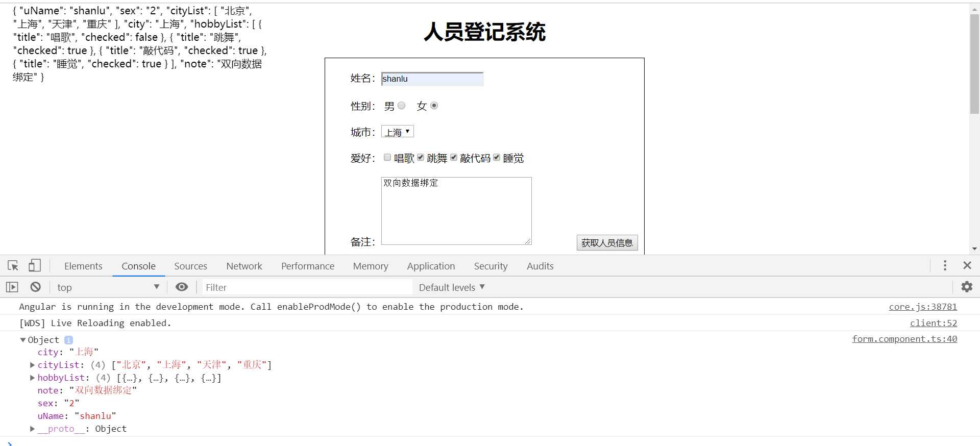
Task: Switch to the Elements tab
Action: [83, 266]
